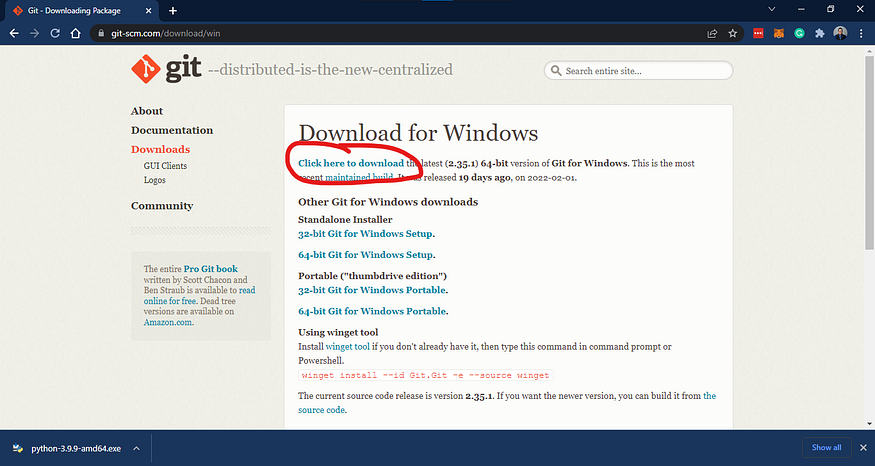
Task: Close the Git Downloading Package tab
Action: tap(148, 11)
